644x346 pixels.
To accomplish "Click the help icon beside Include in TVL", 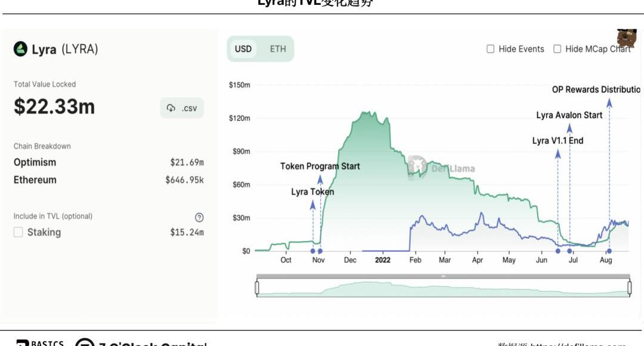I will [x=199, y=217].
